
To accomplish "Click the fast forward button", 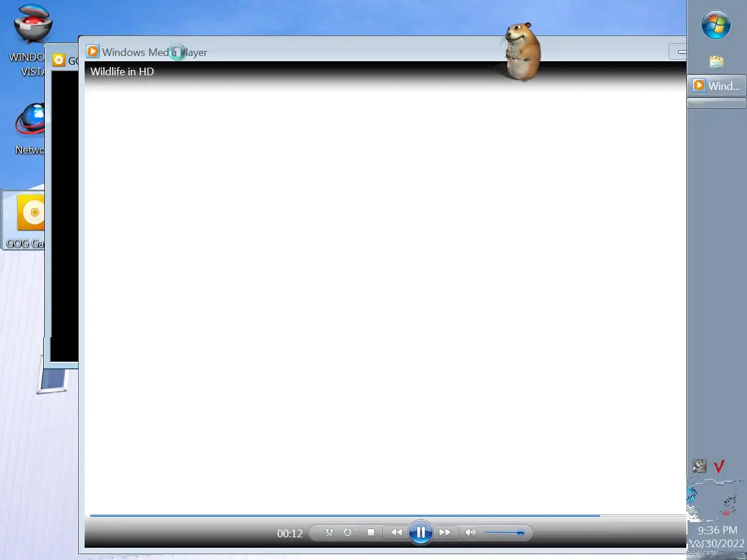I will click(x=445, y=533).
